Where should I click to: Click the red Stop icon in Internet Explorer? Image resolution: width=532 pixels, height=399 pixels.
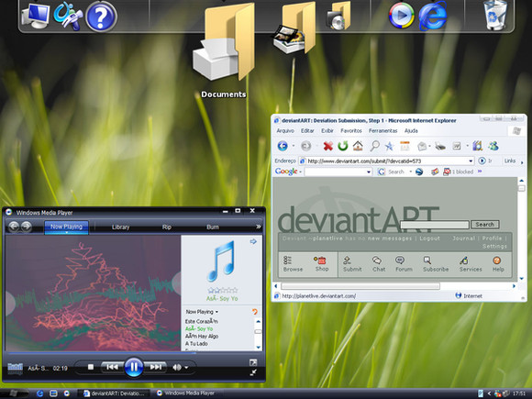point(327,146)
